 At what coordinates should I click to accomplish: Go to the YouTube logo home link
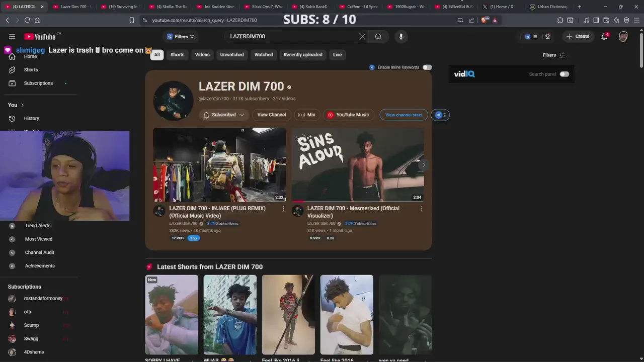point(40,37)
